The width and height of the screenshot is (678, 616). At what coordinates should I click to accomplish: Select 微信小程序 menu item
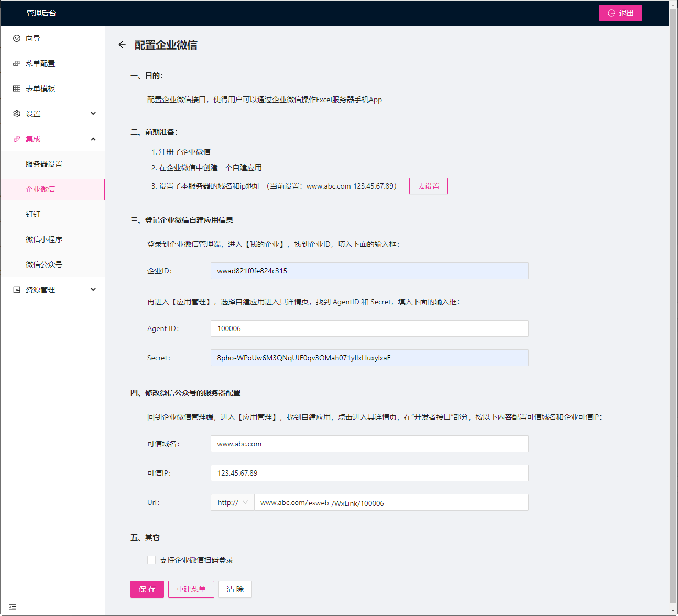[x=44, y=239]
